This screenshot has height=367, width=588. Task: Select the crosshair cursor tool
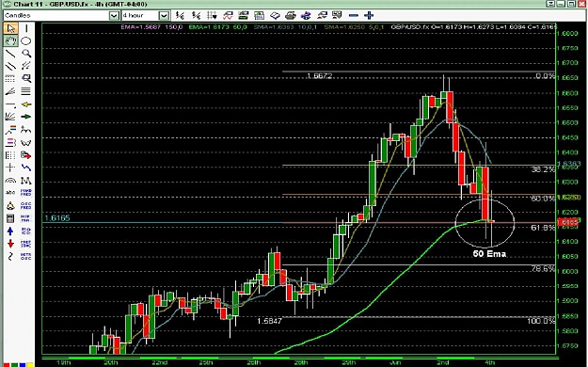(x=10, y=168)
